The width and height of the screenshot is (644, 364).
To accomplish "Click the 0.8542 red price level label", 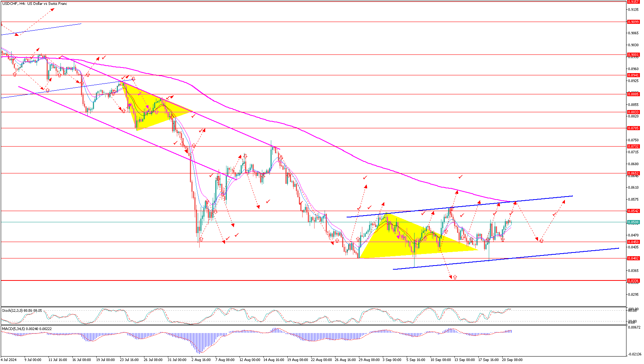I will (x=633, y=211).
